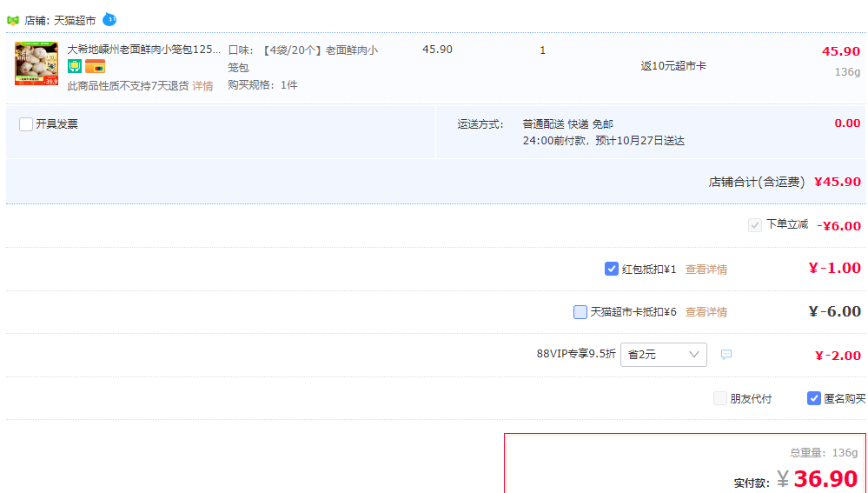Open the 详情 link under no-return notice
This screenshot has width=868, height=493.
202,86
